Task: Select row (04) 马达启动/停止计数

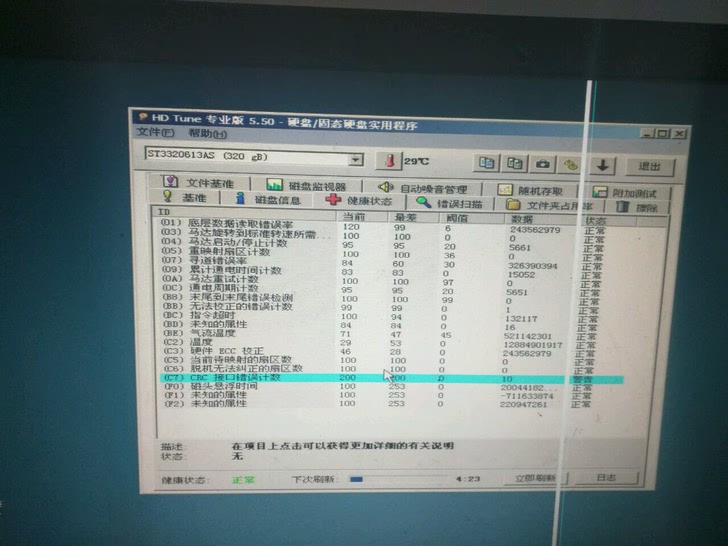Action: click(389, 245)
